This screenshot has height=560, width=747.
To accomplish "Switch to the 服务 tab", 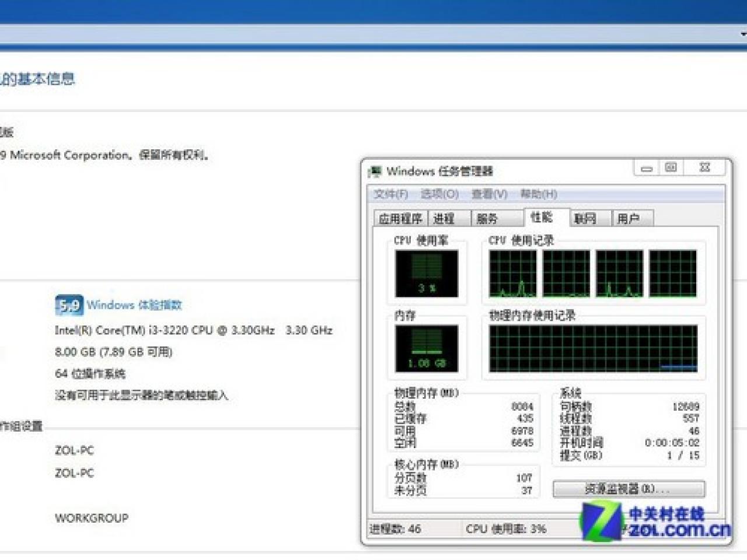I will [497, 219].
